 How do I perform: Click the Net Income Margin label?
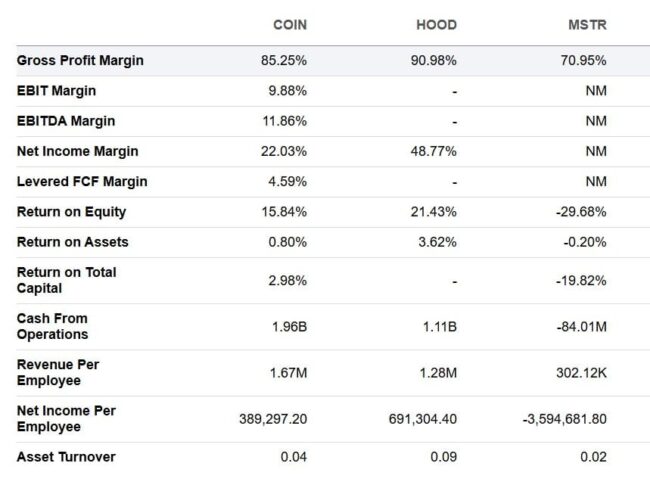coord(78,151)
